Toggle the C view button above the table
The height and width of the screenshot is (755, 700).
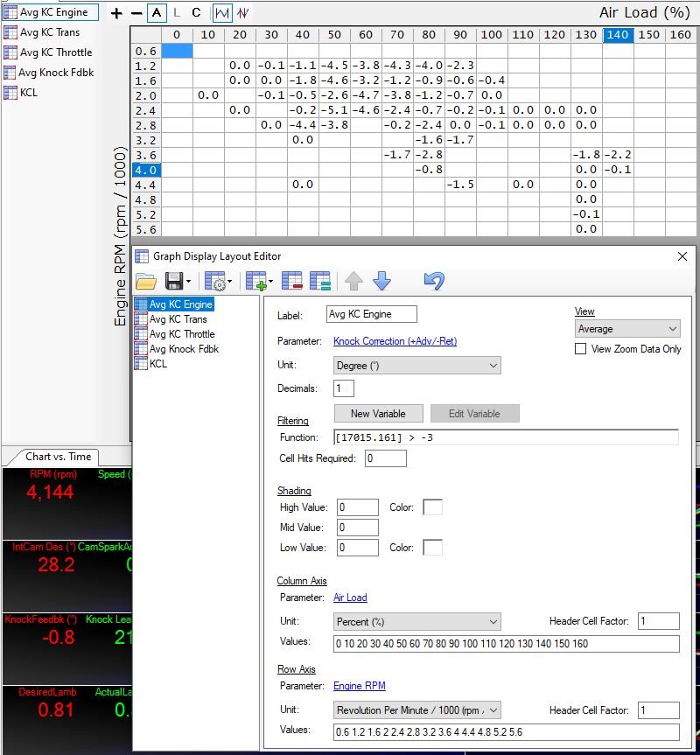coord(196,12)
